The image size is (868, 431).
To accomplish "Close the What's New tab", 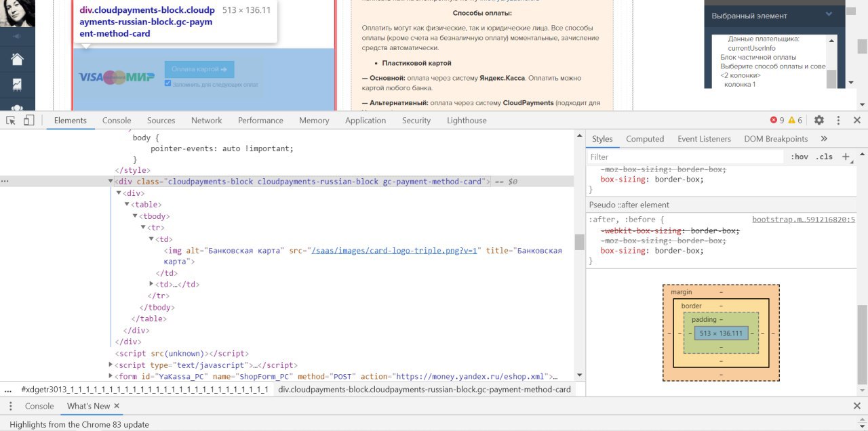I will click(x=117, y=406).
